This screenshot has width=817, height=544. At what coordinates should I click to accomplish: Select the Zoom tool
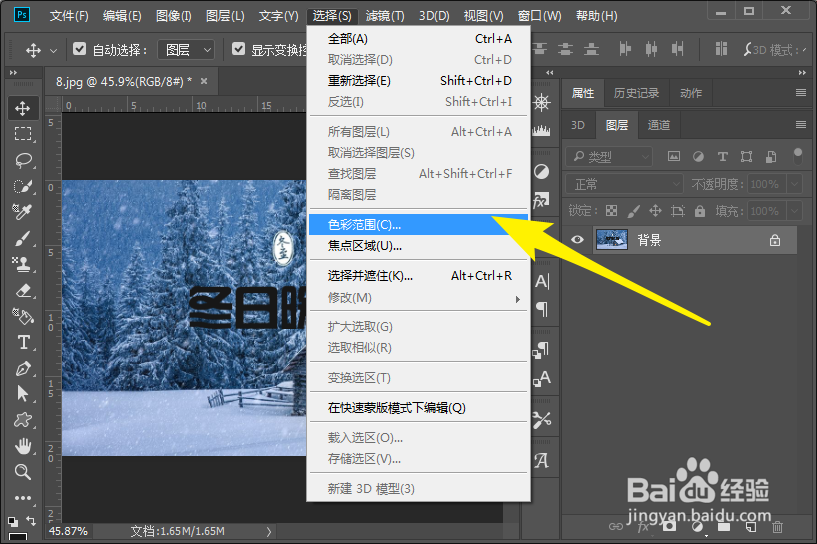tap(22, 472)
